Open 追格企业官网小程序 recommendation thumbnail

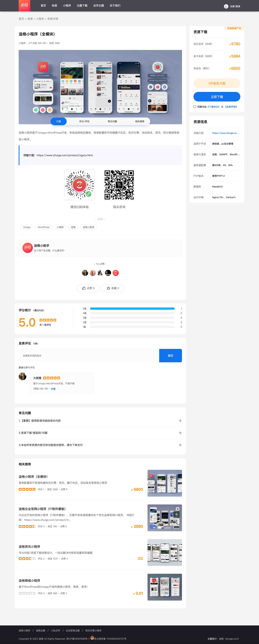pyautogui.click(x=165, y=518)
